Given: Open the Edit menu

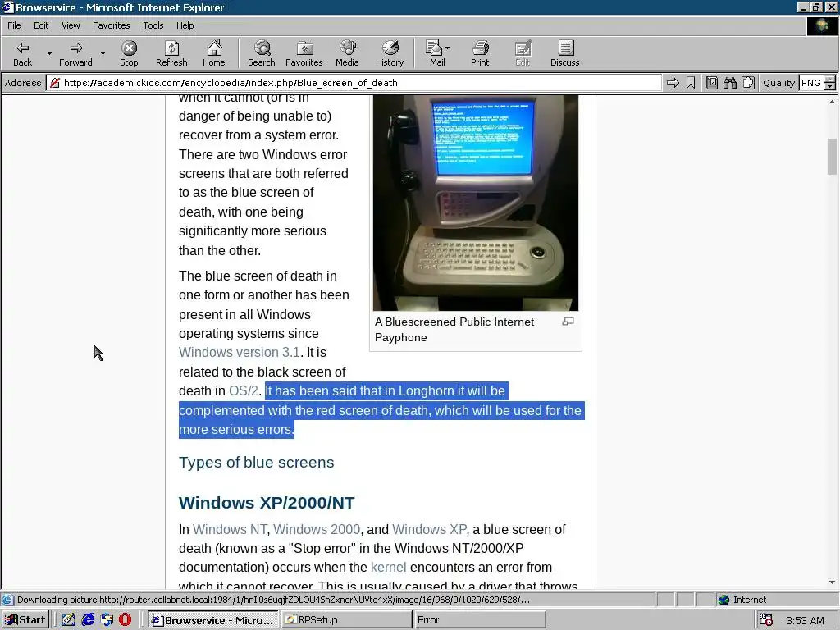Looking at the screenshot, I should (x=41, y=25).
